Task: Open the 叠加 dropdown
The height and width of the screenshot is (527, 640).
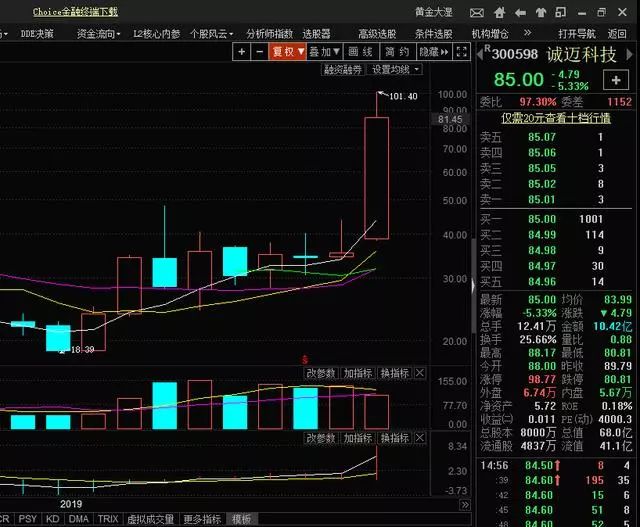Action: coord(325,52)
